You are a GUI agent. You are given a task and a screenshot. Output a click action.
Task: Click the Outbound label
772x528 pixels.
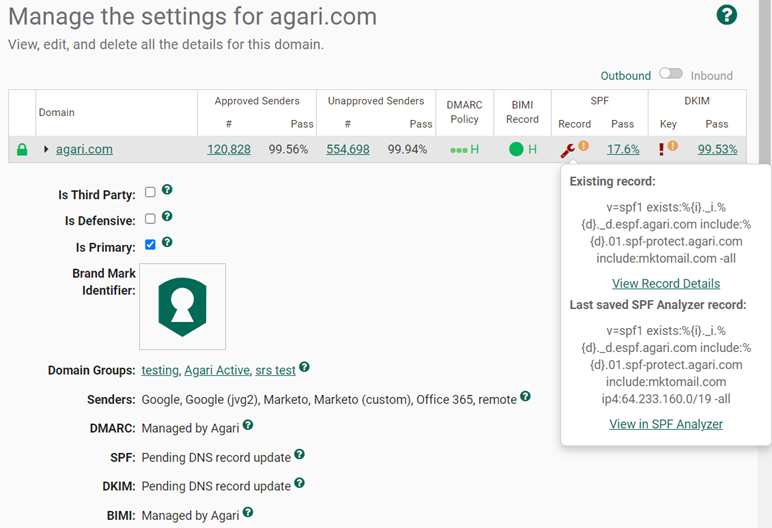[x=625, y=76]
